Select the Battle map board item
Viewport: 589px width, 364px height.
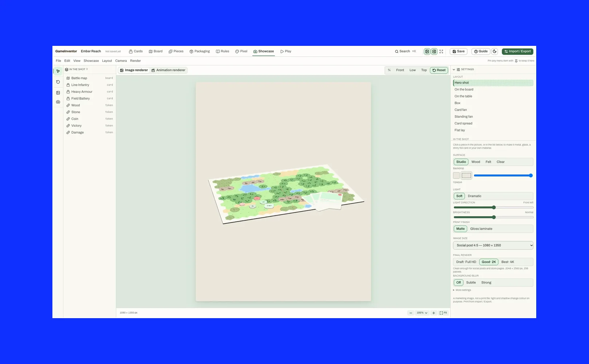(90, 78)
